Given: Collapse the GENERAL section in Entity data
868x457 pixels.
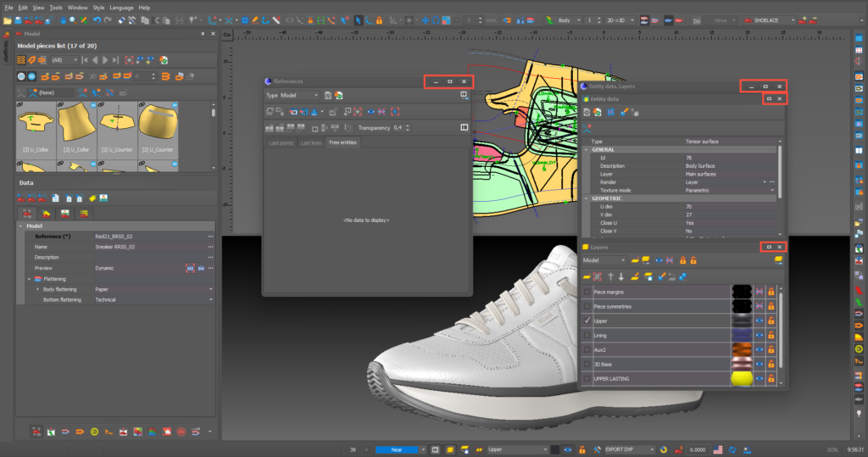Looking at the screenshot, I should coord(587,148).
